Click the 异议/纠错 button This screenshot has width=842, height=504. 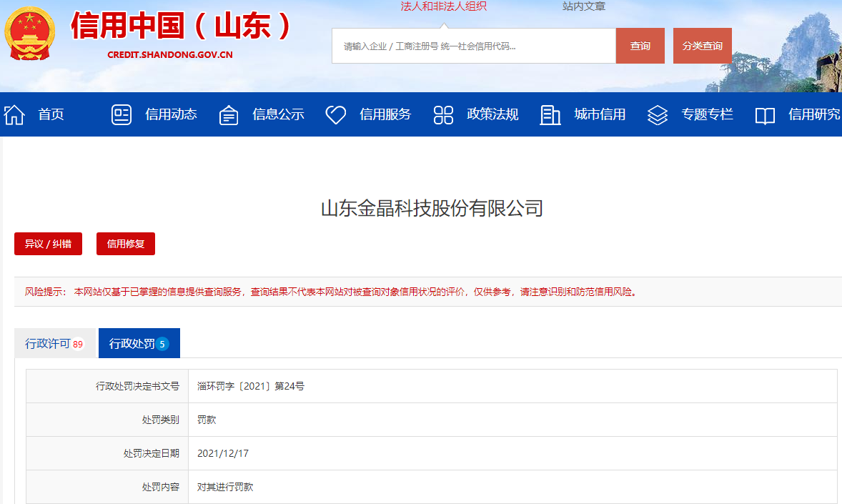48,244
